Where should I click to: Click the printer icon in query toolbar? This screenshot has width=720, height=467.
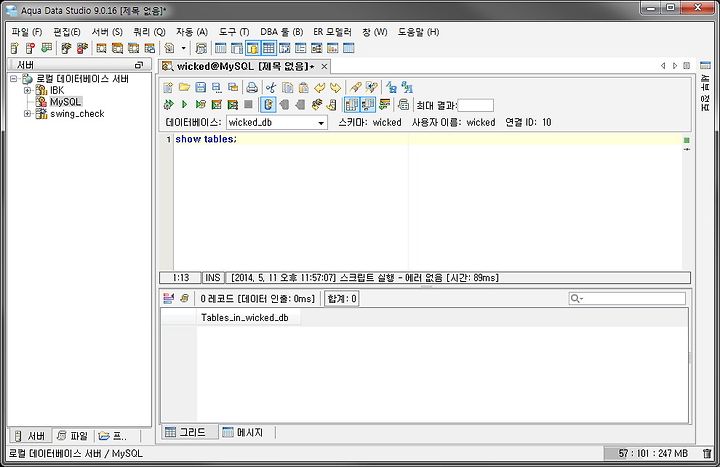click(x=252, y=87)
